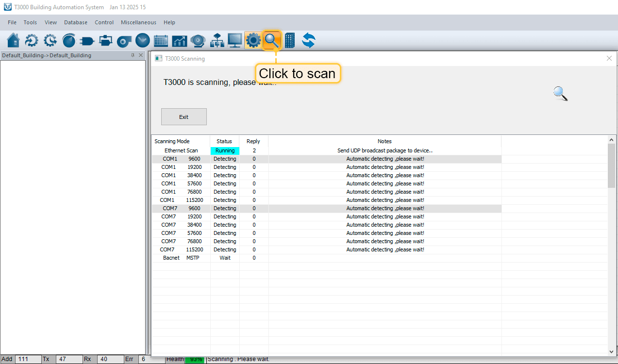Click the network hierarchy tree icon

click(x=217, y=41)
